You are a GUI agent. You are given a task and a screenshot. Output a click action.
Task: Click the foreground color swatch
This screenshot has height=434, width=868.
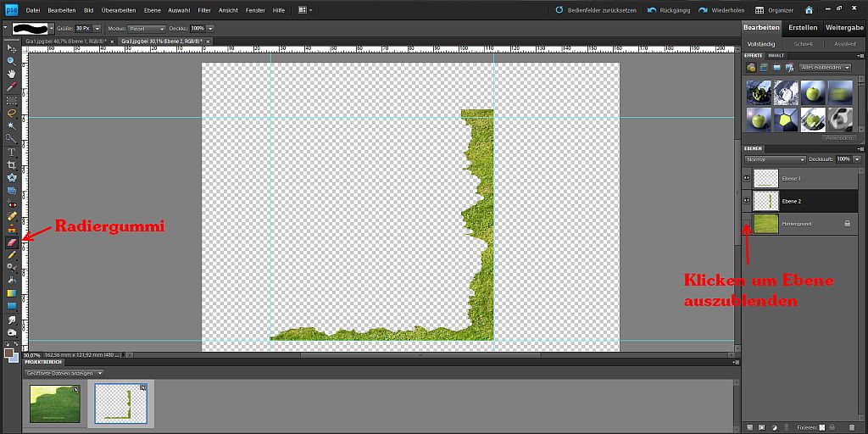(x=8, y=353)
